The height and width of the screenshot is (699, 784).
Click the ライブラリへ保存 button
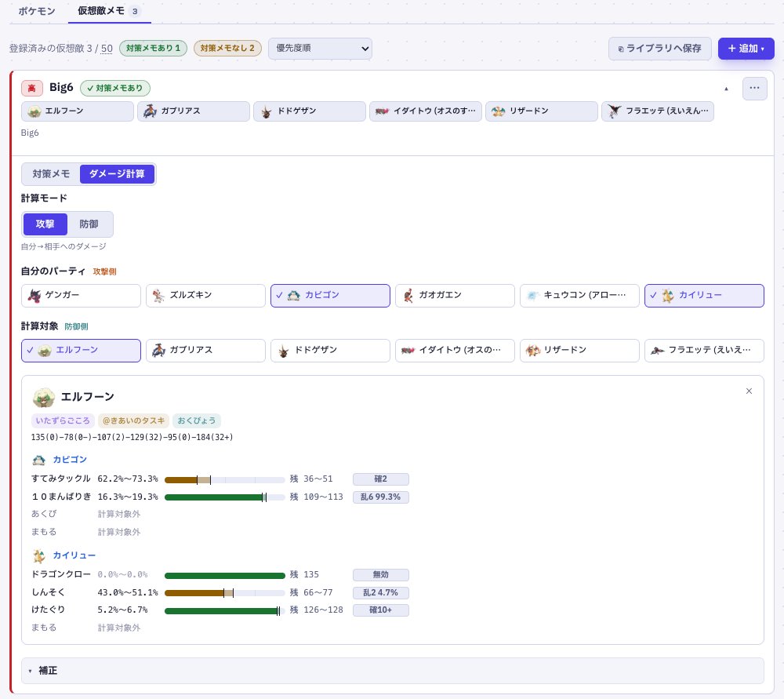pyautogui.click(x=659, y=49)
